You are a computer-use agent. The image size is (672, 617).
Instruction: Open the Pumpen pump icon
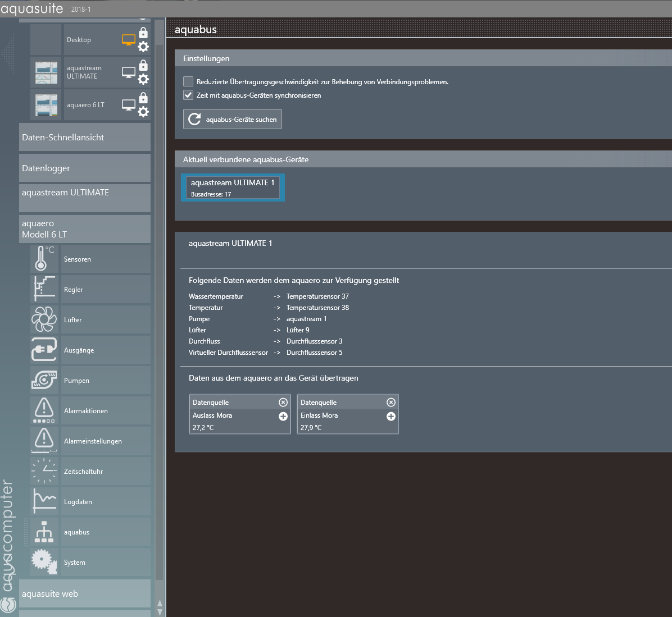click(44, 380)
